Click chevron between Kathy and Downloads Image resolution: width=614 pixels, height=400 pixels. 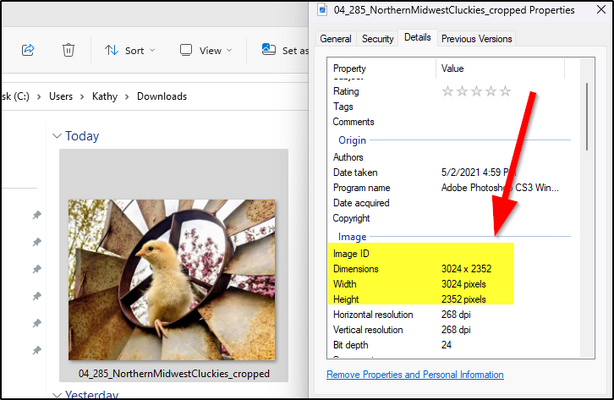coord(127,97)
